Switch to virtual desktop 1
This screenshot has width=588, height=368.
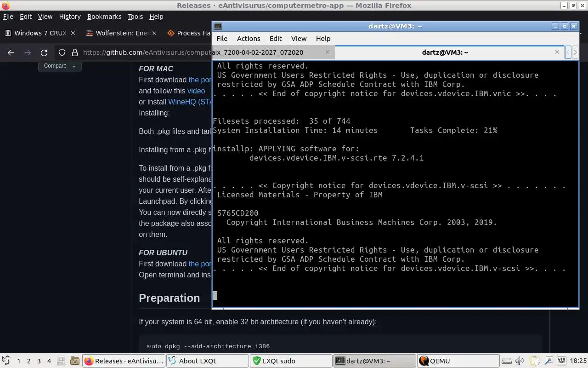(x=18, y=361)
